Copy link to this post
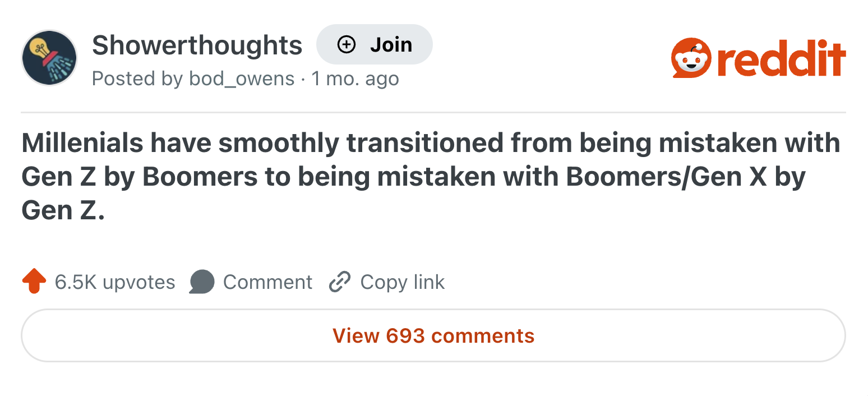Screen dimensions: 868x396 coord(387,282)
